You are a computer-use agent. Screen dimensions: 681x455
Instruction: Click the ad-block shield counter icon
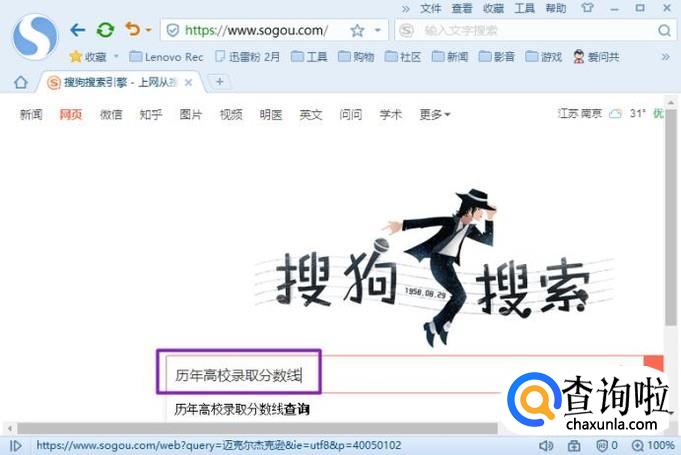(607, 445)
